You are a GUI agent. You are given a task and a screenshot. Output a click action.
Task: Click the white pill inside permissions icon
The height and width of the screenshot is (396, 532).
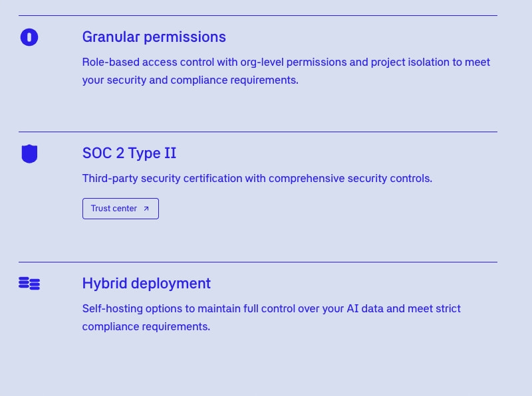pyautogui.click(x=29, y=37)
